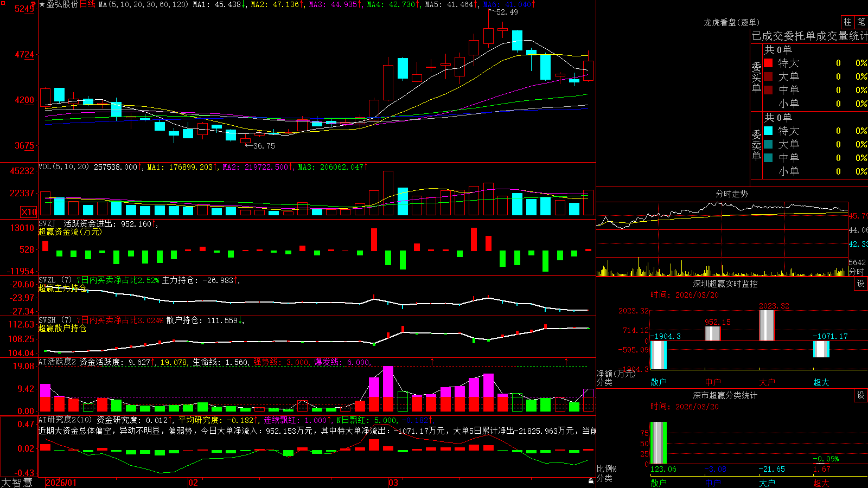Click the AI研究度2(10) indicator name
This screenshot has width=868, height=488.
point(65,420)
